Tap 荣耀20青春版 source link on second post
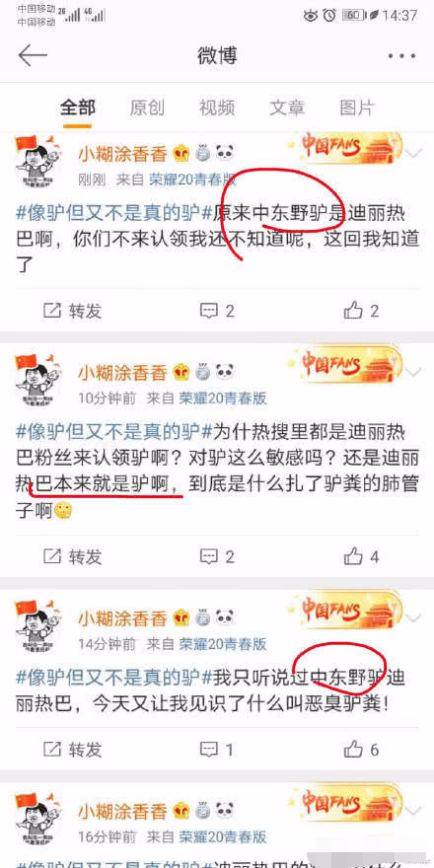This screenshot has height=868, width=434. tap(223, 398)
